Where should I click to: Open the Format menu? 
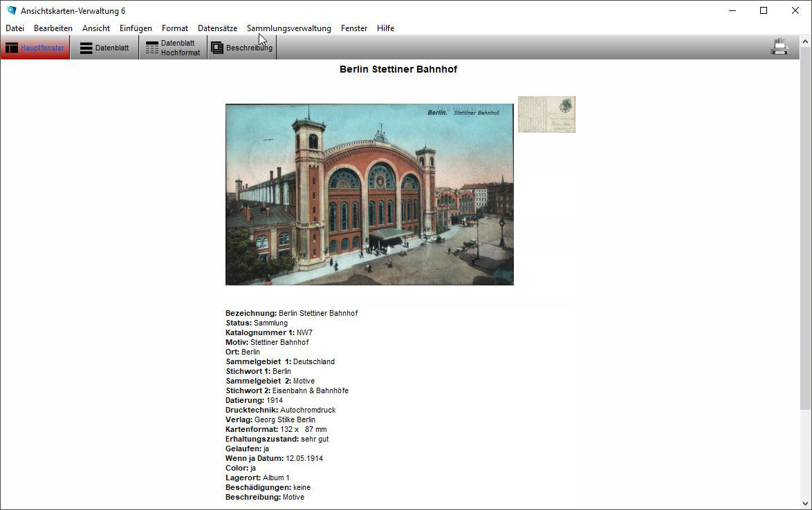coord(175,28)
